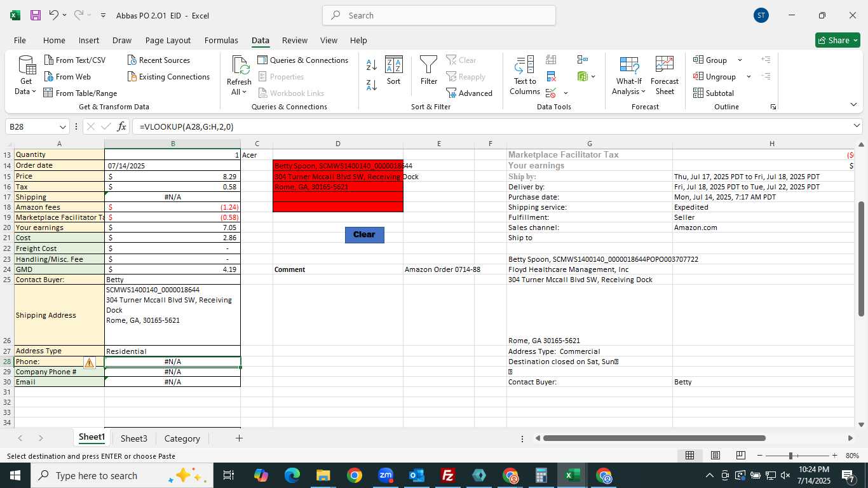This screenshot has width=868, height=488.
Task: Open the Zoom app from the taskbar
Action: 385,475
